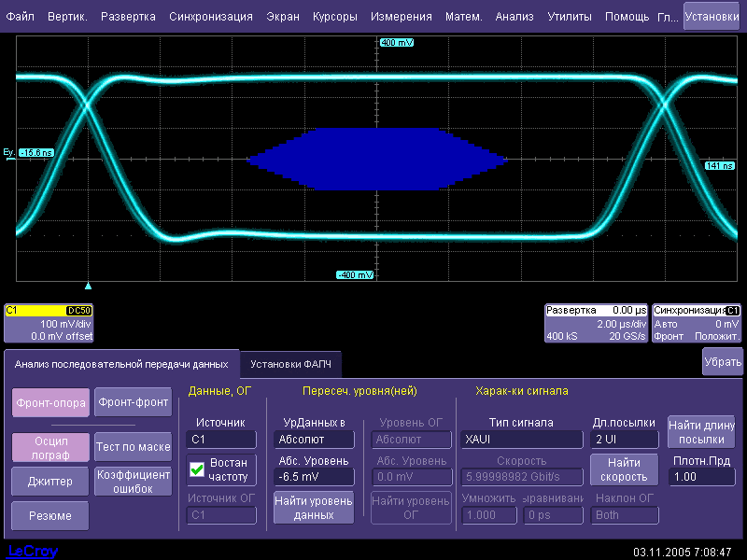The height and width of the screenshot is (560, 747).
Task: Open the Измерения menu
Action: coord(401,17)
